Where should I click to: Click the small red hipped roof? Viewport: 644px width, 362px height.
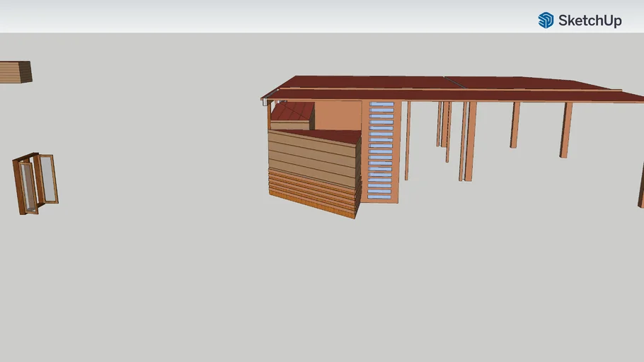click(292, 112)
